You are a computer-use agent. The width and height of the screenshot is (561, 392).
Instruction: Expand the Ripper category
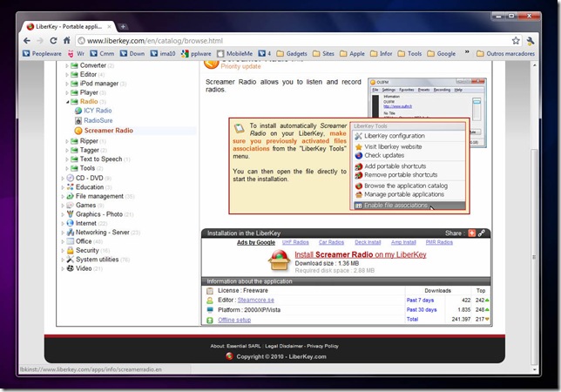tap(66, 141)
